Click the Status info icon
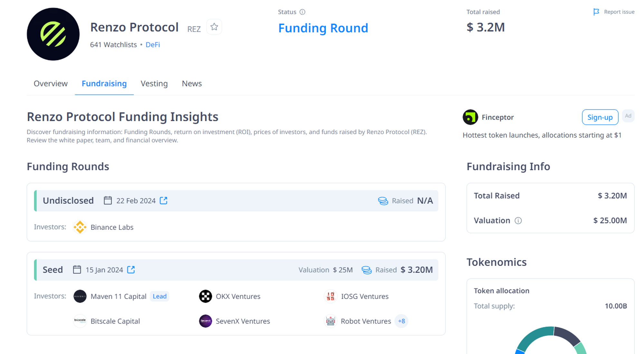 302,12
